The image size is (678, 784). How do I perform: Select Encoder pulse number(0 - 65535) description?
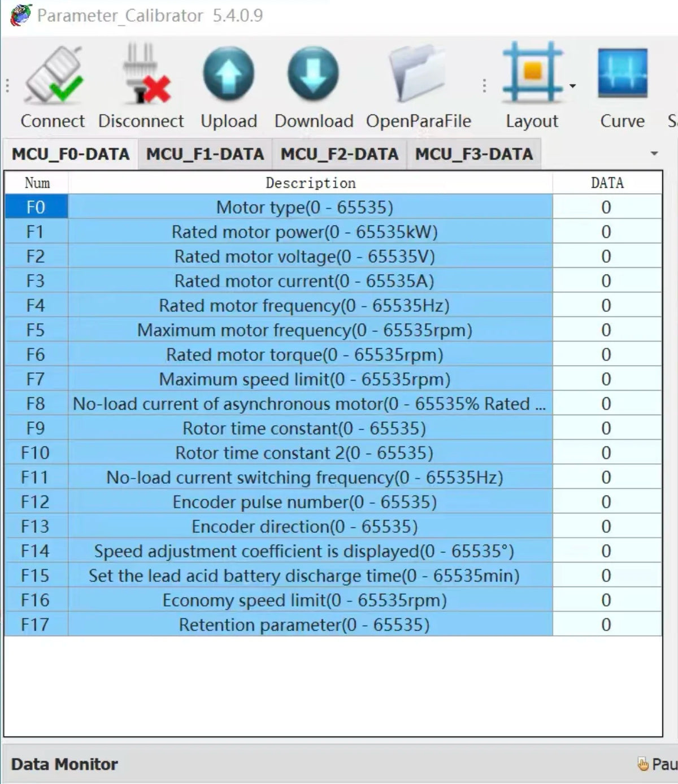310,502
